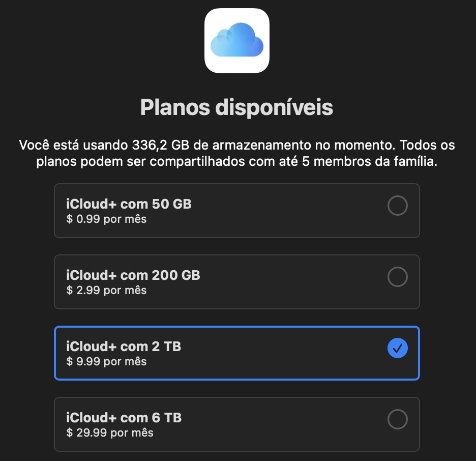Select the iCloud+ com 2 TB plan card
This screenshot has width=476, height=461.
point(236,353)
